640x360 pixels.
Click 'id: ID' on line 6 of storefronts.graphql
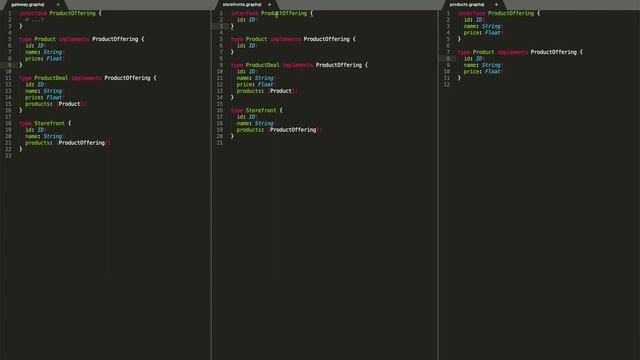[x=247, y=46]
